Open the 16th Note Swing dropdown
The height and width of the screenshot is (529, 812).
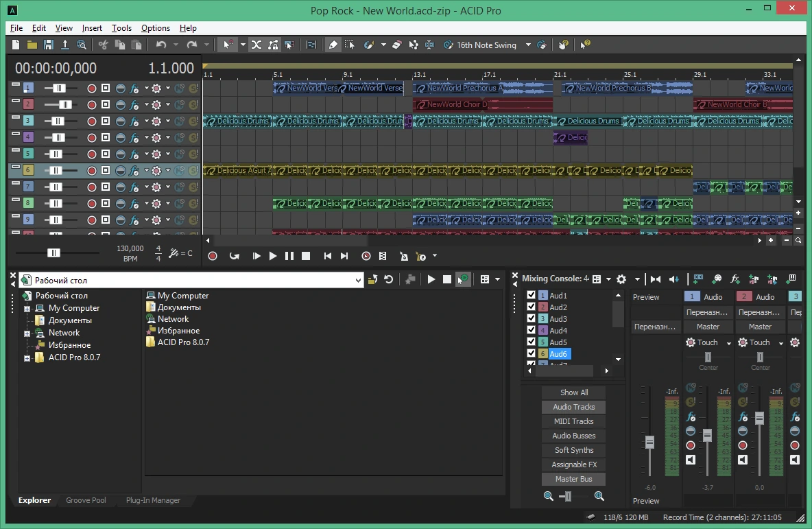pyautogui.click(x=528, y=45)
